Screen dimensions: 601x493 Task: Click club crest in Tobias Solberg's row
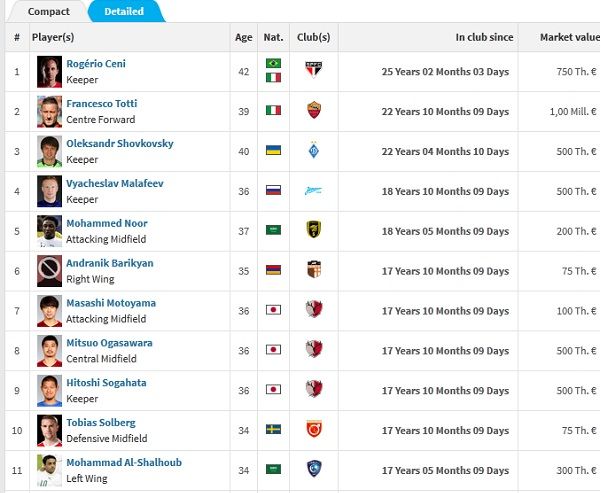point(314,430)
